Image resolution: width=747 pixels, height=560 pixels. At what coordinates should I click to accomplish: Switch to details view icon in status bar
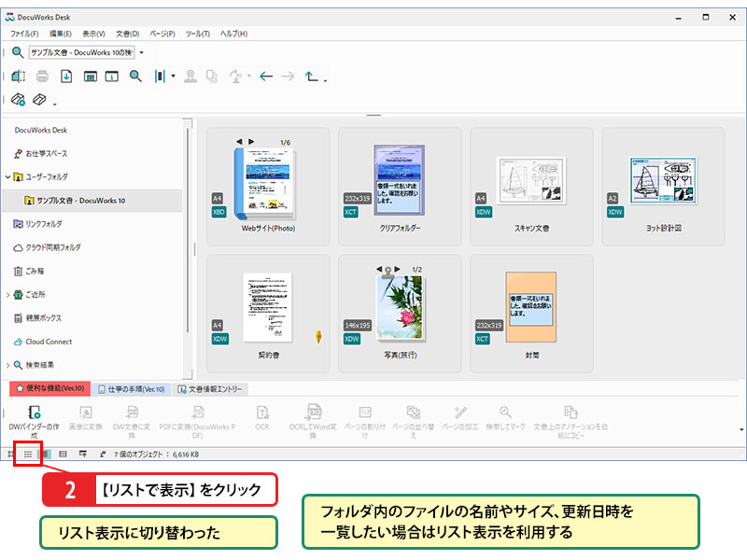click(x=63, y=455)
